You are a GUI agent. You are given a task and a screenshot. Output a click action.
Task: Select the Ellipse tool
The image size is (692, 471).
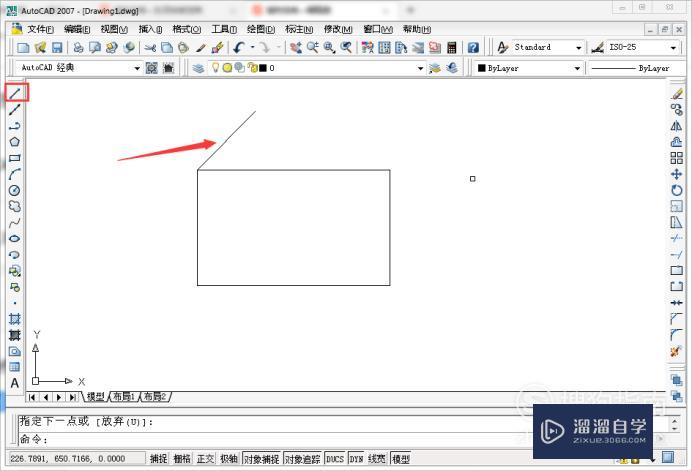(15, 238)
